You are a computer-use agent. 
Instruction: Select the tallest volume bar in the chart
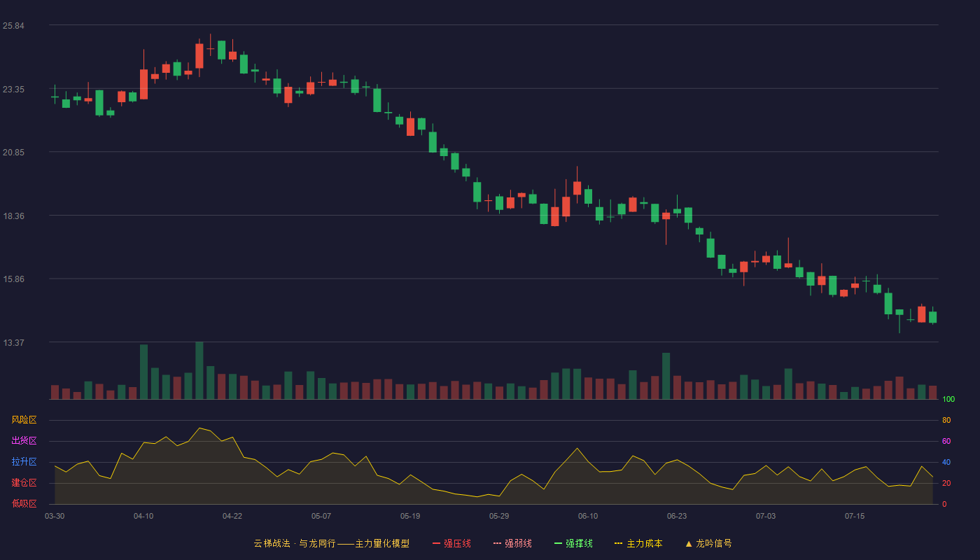tap(199, 370)
